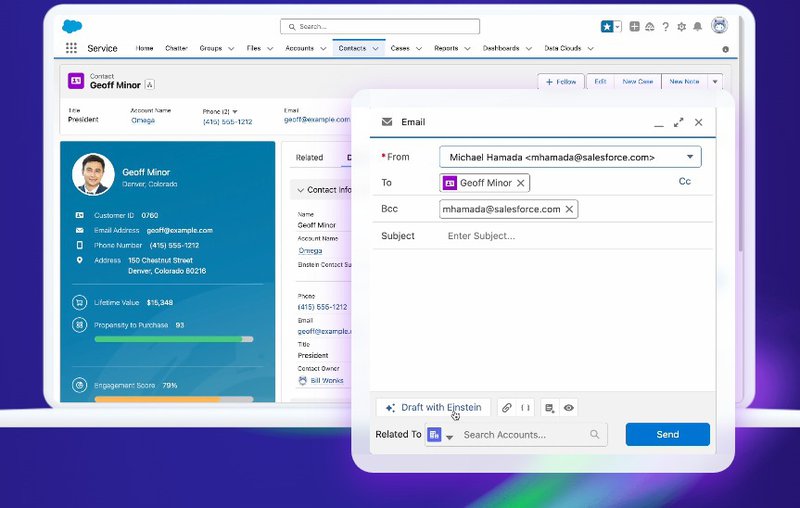800x508 pixels.
Task: Open the Files tab
Action: click(x=254, y=48)
